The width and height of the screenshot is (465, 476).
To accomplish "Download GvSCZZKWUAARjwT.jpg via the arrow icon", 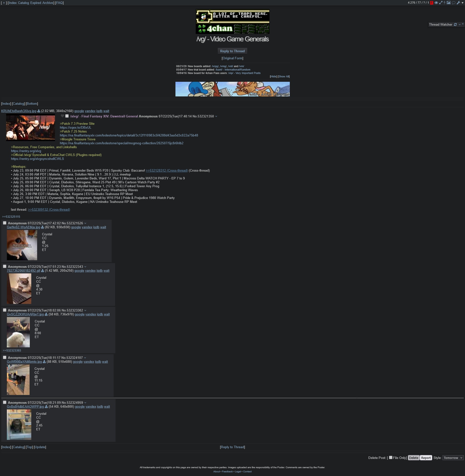I will click(46, 314).
